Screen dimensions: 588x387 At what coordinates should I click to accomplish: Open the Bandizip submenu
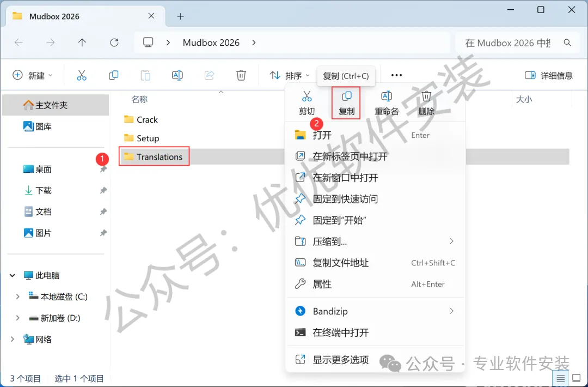point(375,311)
